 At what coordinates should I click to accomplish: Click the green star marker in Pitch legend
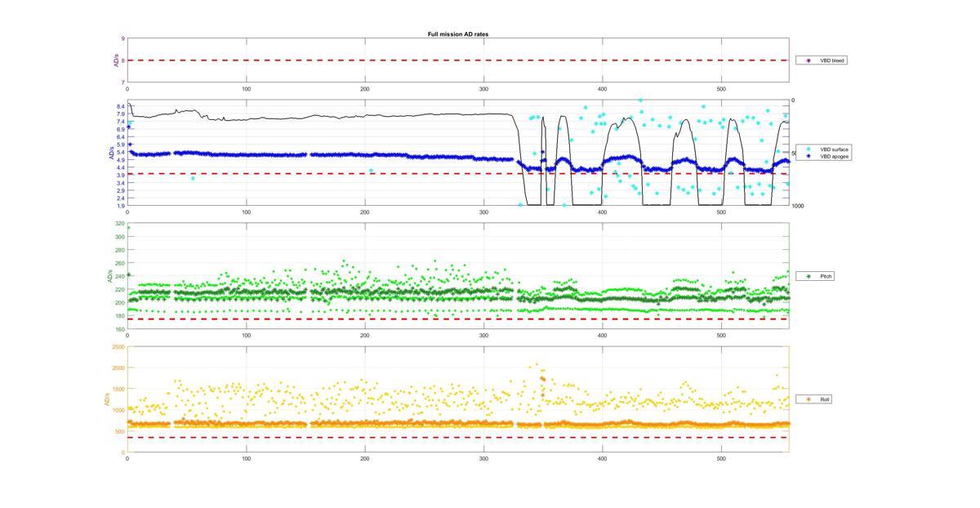point(808,276)
